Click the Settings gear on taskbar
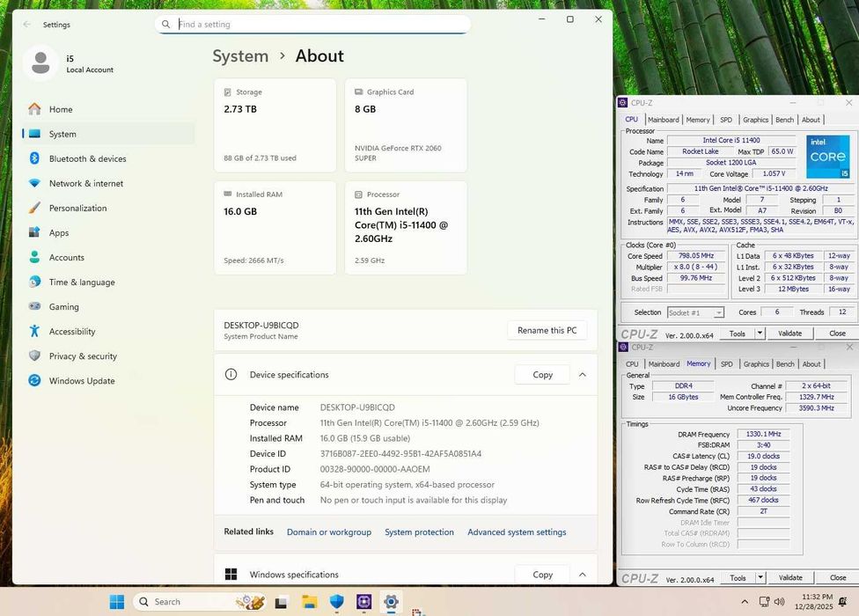The height and width of the screenshot is (616, 859). (391, 602)
